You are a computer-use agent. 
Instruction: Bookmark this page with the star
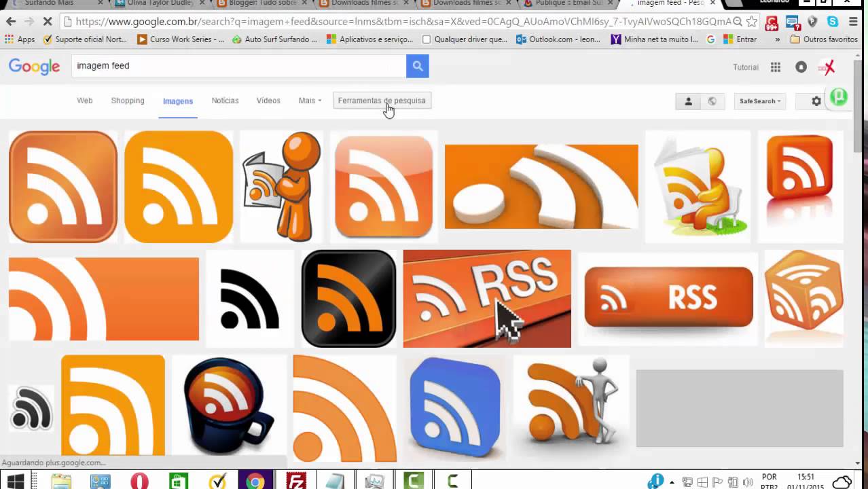(x=752, y=22)
